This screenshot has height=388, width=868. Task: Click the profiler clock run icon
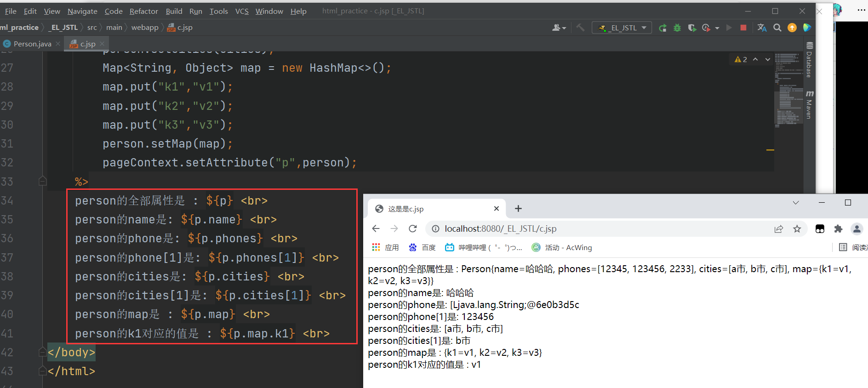pos(707,28)
